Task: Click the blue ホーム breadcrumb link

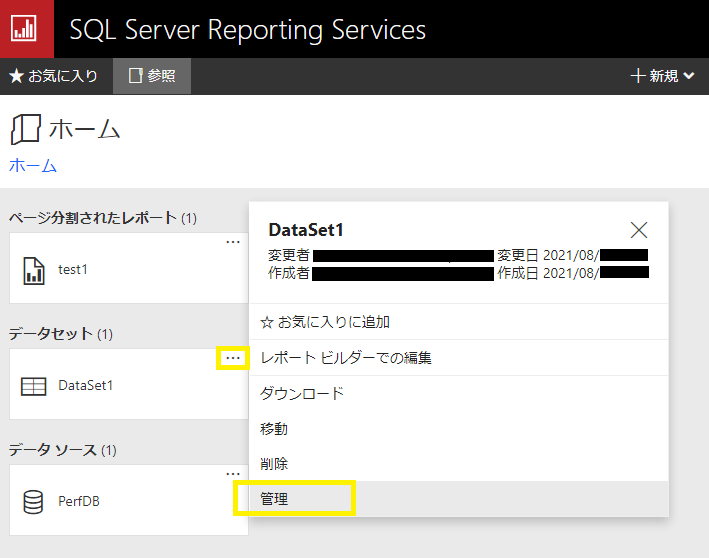Action: tap(33, 166)
